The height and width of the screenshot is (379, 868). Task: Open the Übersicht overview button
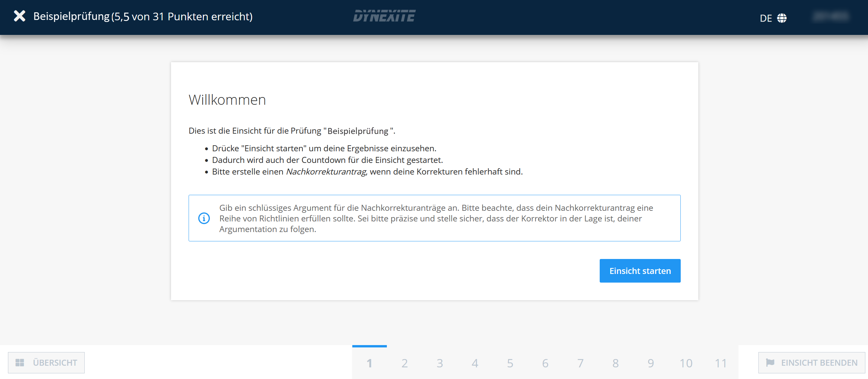click(46, 362)
